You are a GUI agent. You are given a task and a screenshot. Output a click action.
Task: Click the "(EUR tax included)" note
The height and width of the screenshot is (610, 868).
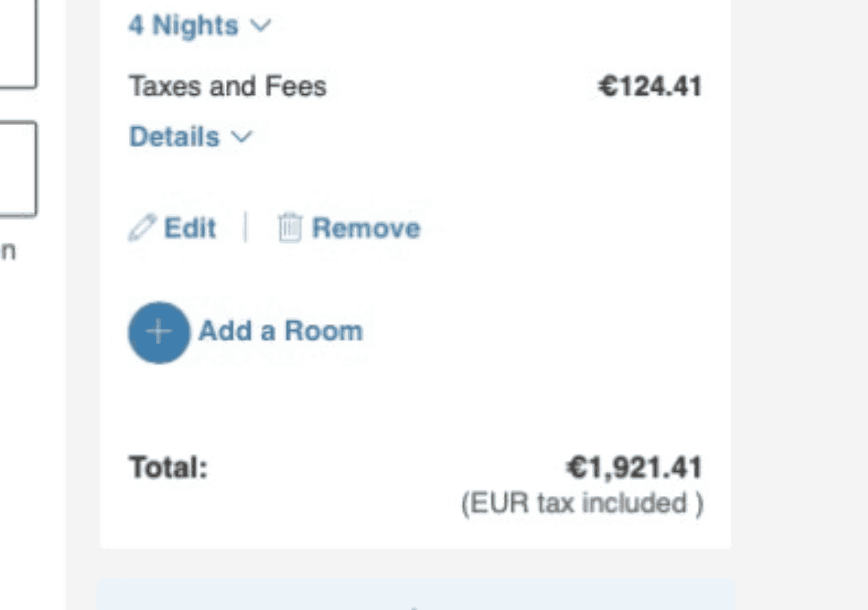582,504
